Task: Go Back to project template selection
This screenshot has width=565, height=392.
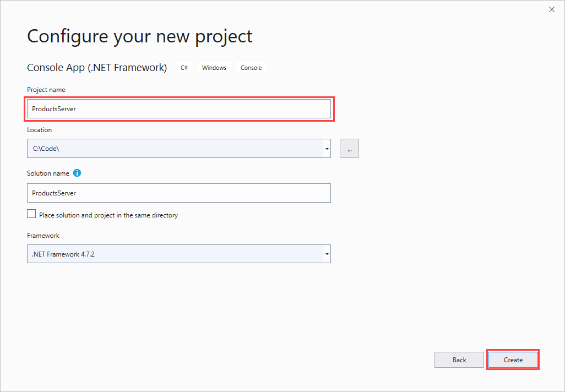Action: point(459,360)
